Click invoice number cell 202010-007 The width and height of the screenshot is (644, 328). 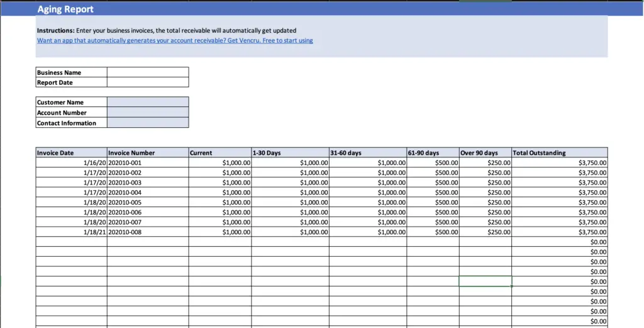coord(148,222)
